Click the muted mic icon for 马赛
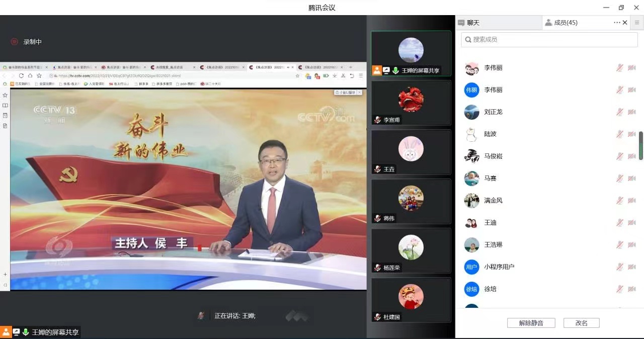This screenshot has height=339, width=644. tap(620, 178)
